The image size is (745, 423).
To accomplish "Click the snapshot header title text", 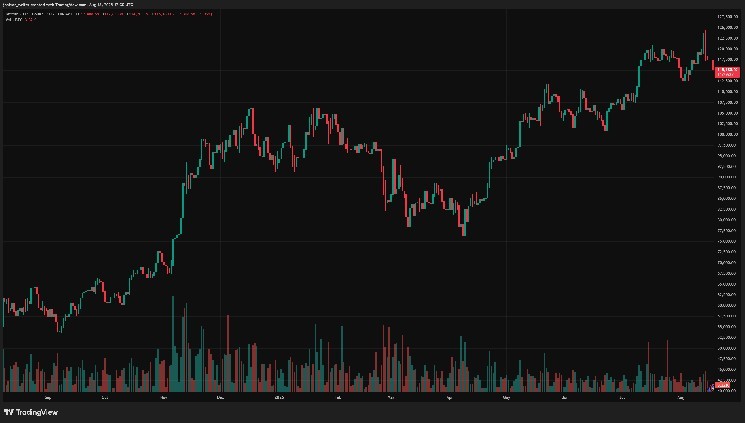I will click(68, 4).
